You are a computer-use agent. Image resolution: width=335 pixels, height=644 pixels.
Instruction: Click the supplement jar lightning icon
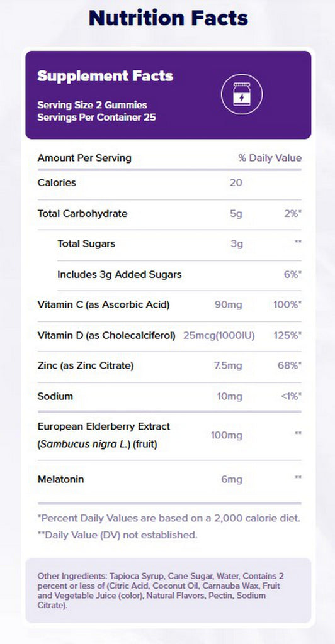(x=242, y=94)
